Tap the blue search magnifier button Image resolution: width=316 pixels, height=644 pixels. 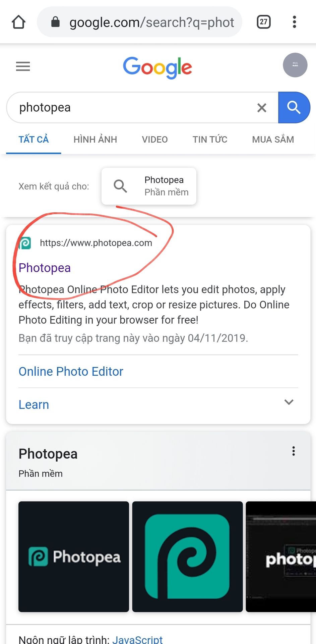coord(294,108)
